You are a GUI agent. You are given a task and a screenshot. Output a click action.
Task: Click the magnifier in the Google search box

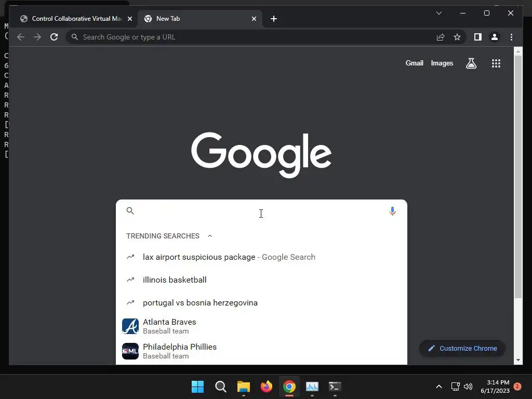click(130, 211)
